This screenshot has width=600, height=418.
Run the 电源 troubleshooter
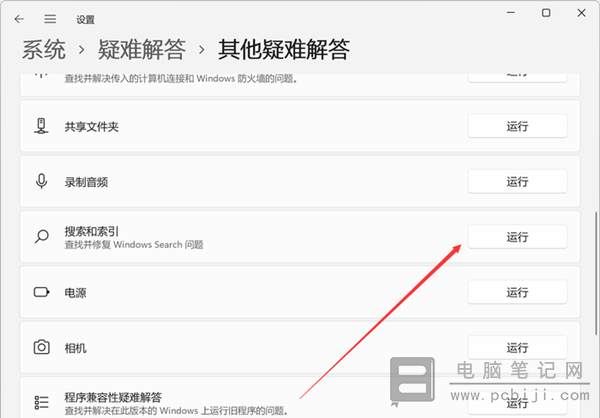517,292
